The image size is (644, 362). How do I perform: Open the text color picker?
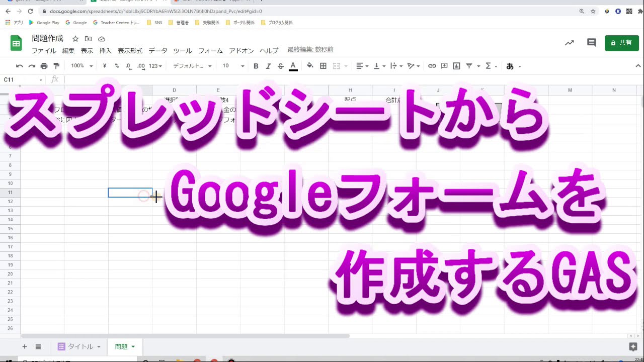(293, 66)
